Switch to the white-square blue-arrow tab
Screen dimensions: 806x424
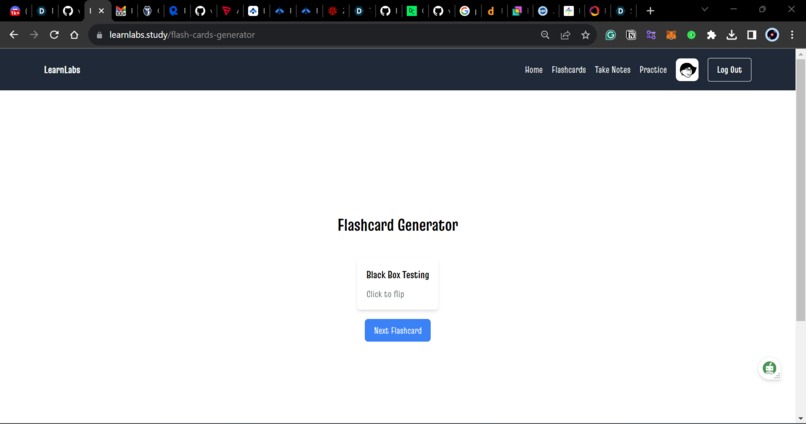click(x=253, y=11)
